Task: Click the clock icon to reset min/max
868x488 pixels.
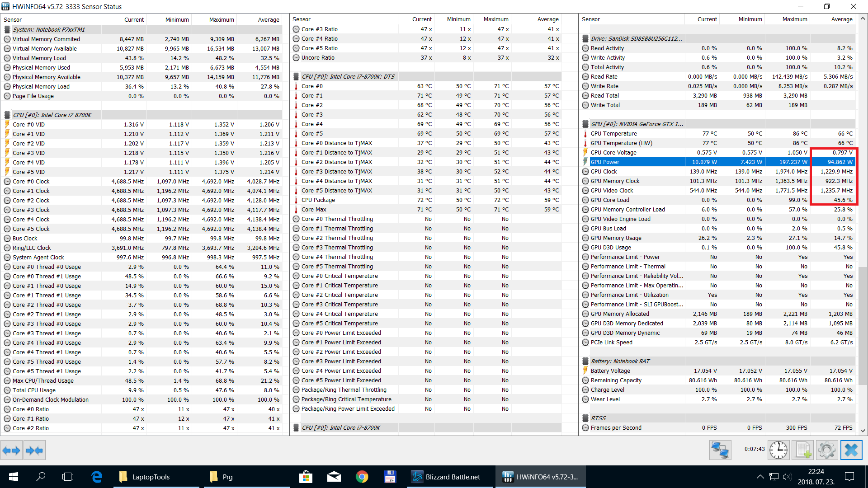Action: (778, 450)
